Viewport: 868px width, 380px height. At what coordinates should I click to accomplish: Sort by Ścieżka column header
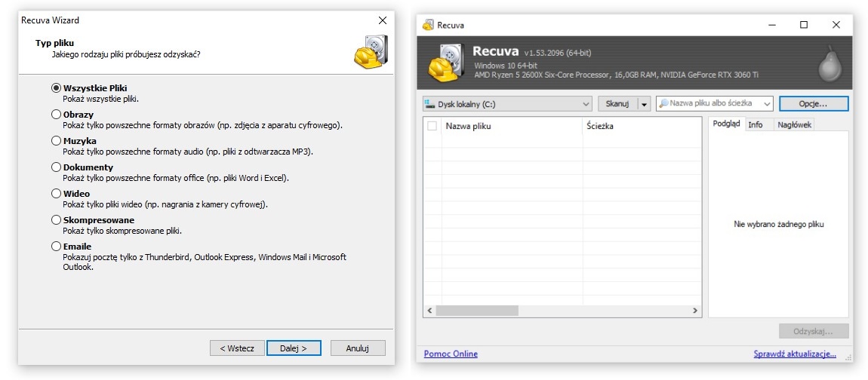tap(642, 126)
